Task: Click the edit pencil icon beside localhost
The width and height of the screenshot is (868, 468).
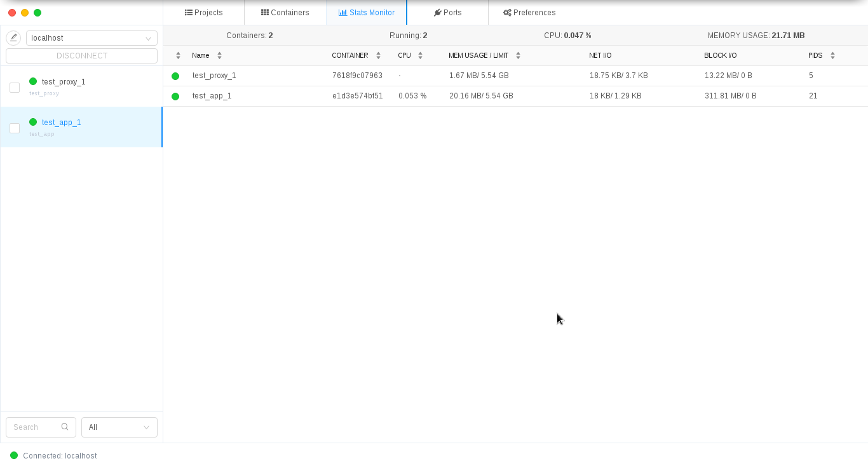Action: click(x=13, y=38)
